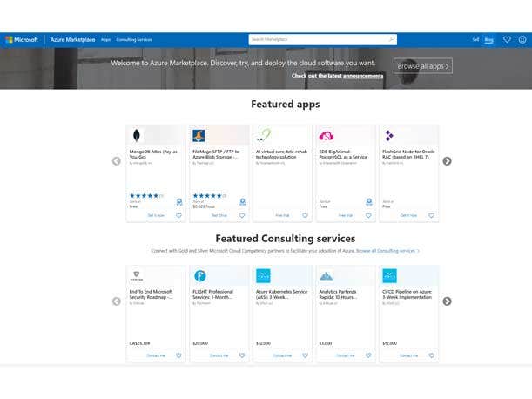Viewport: 532px width, 399px height.
Task: Advance Featured Consulting services carousel right
Action: pyautogui.click(x=447, y=301)
